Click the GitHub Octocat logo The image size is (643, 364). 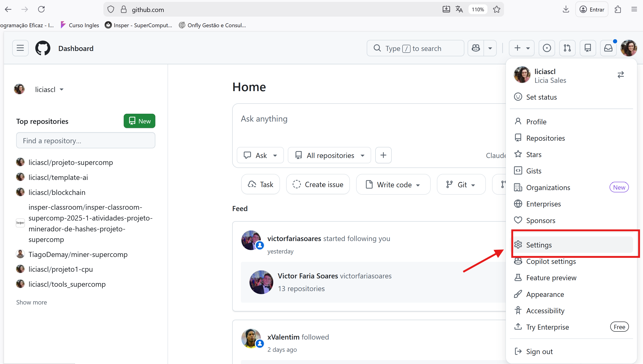click(42, 48)
